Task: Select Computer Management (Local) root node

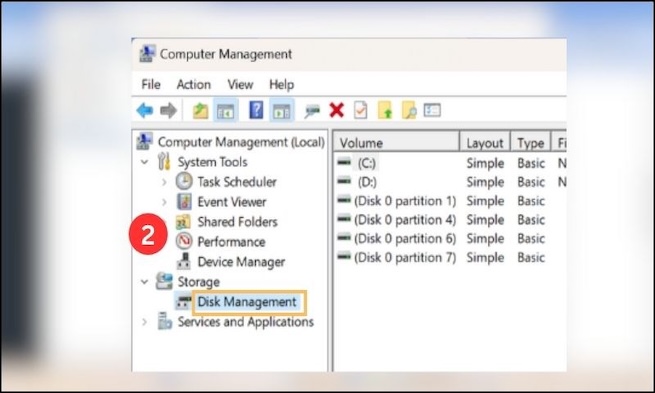Action: click(x=241, y=142)
